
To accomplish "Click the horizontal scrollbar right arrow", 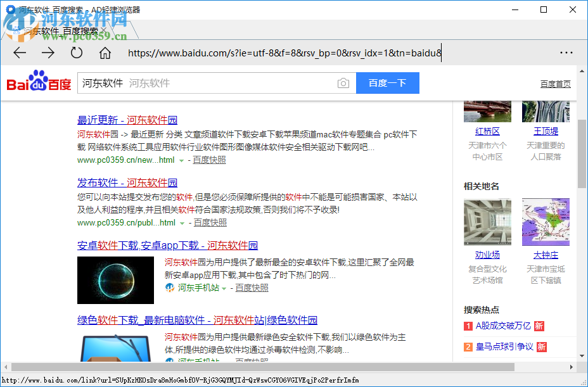I will (571, 367).
